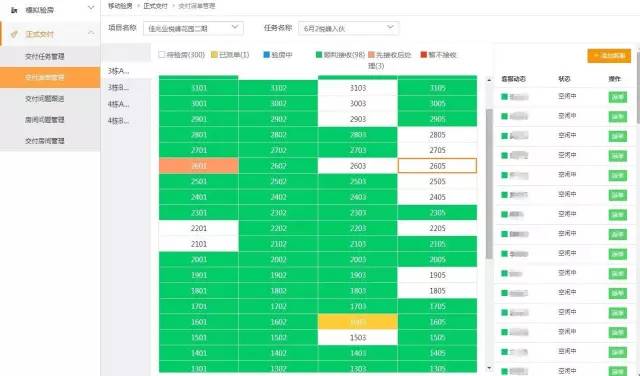Select green room cell 1903
The height and width of the screenshot is (376, 640).
click(358, 275)
